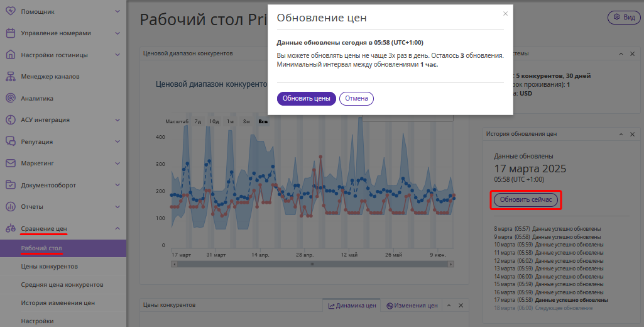Viewport: 644px width, 327px height.
Task: Click the 8 марта (05:57) history entry
Action: [547, 229]
